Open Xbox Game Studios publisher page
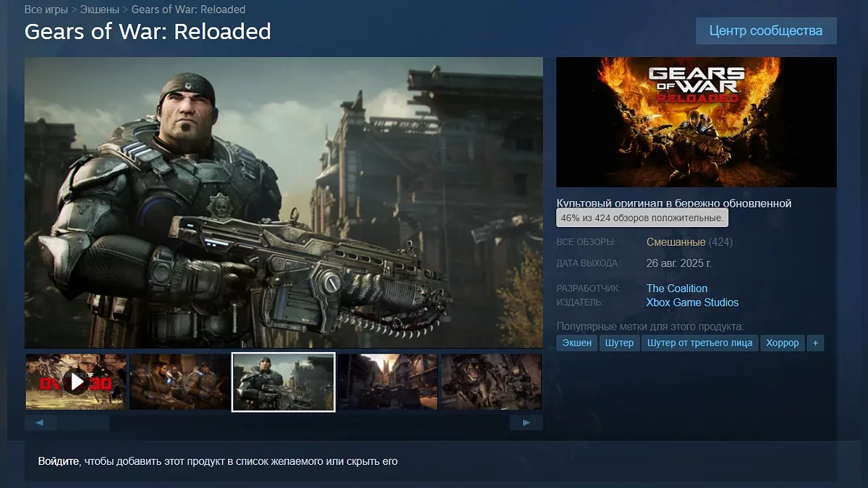Image resolution: width=868 pixels, height=488 pixels. 692,302
